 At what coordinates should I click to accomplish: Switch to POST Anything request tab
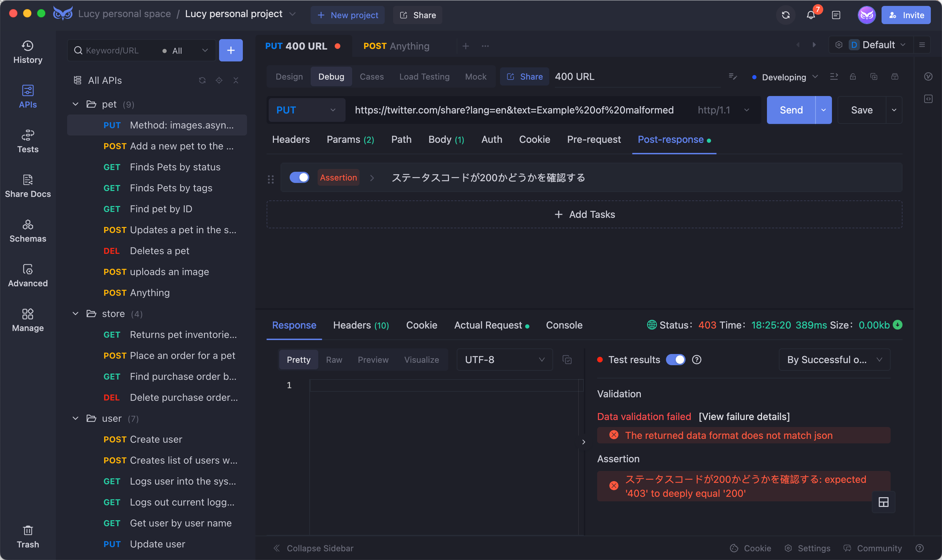point(397,46)
